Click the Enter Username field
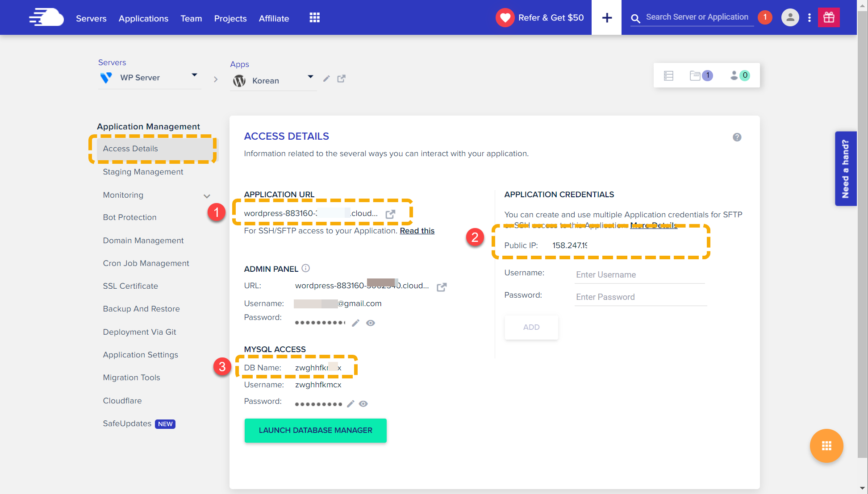The width and height of the screenshot is (868, 494). (639, 275)
